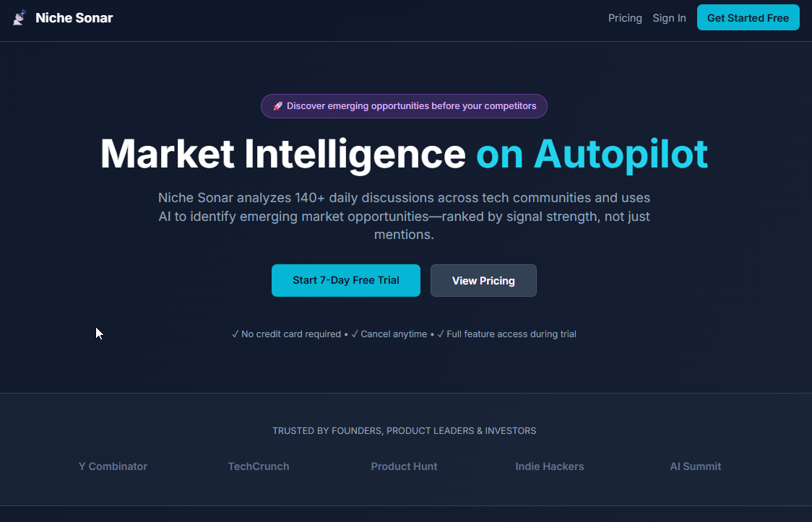Click the Discover emerging opportunities badge text
Viewport: 812px width, 522px height.
[x=412, y=106]
